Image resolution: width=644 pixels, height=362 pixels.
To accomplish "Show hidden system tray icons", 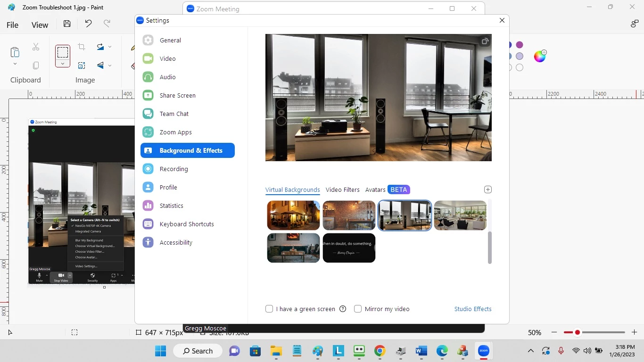I will pyautogui.click(x=531, y=351).
